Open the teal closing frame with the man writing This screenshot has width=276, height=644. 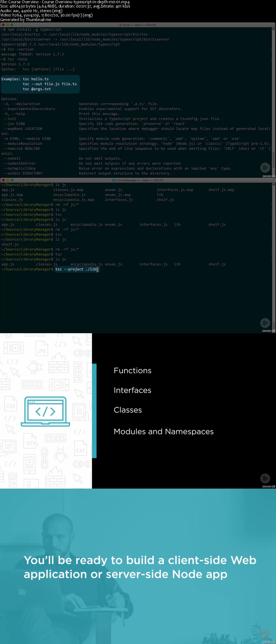(138, 566)
